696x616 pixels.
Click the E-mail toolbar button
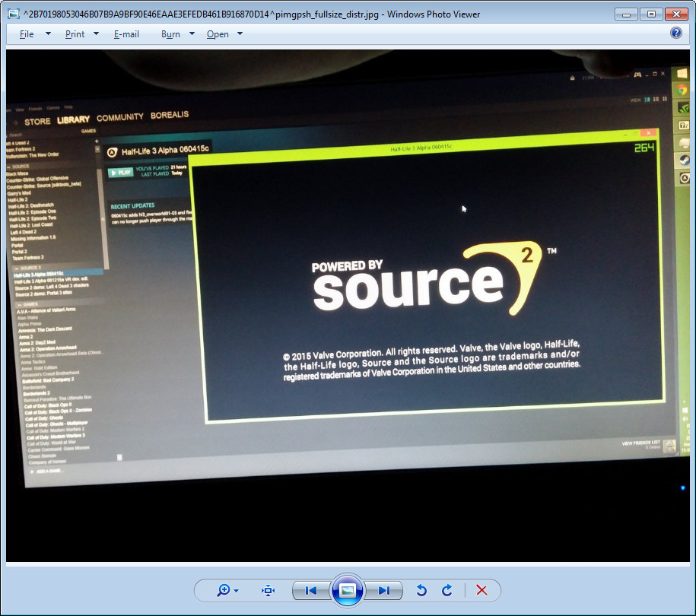[x=126, y=34]
